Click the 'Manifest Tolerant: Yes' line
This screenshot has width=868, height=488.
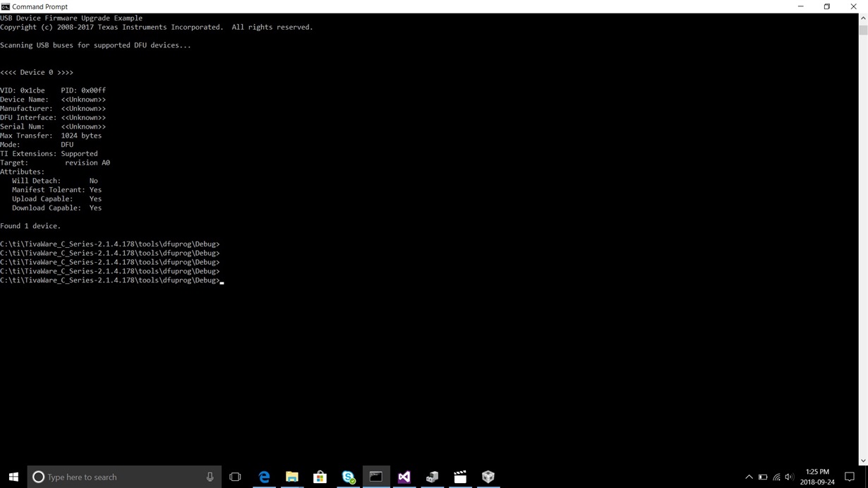click(x=56, y=190)
